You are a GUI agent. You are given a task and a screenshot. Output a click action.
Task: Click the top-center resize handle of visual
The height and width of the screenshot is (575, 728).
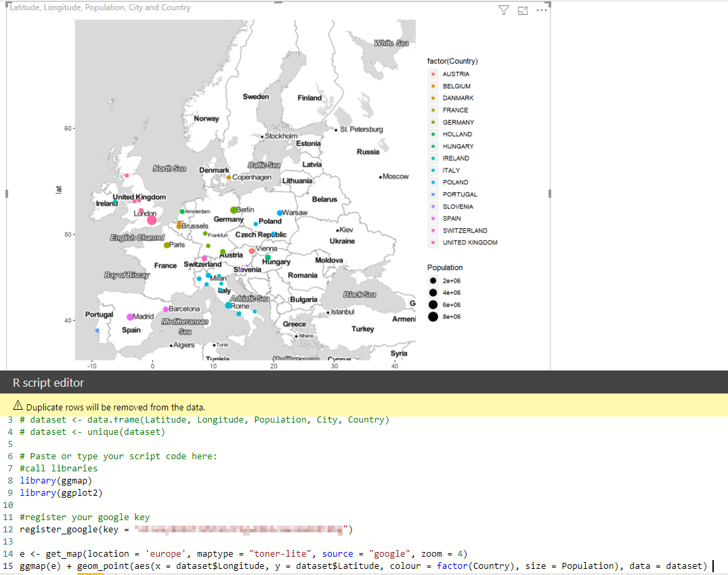[278, 3]
